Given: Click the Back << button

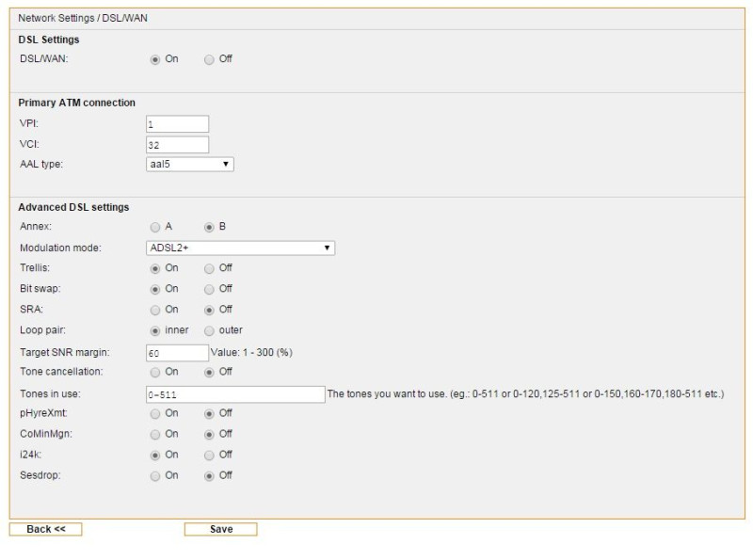Looking at the screenshot, I should pos(45,529).
